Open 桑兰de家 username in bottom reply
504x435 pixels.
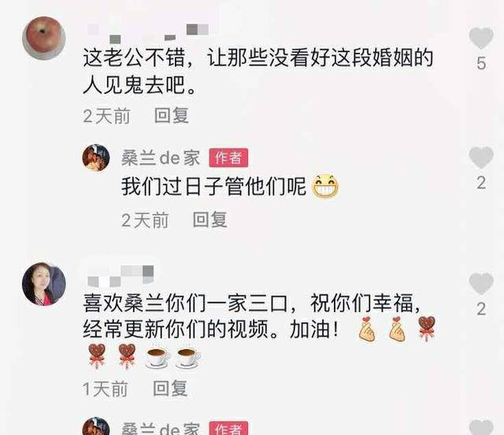161,428
